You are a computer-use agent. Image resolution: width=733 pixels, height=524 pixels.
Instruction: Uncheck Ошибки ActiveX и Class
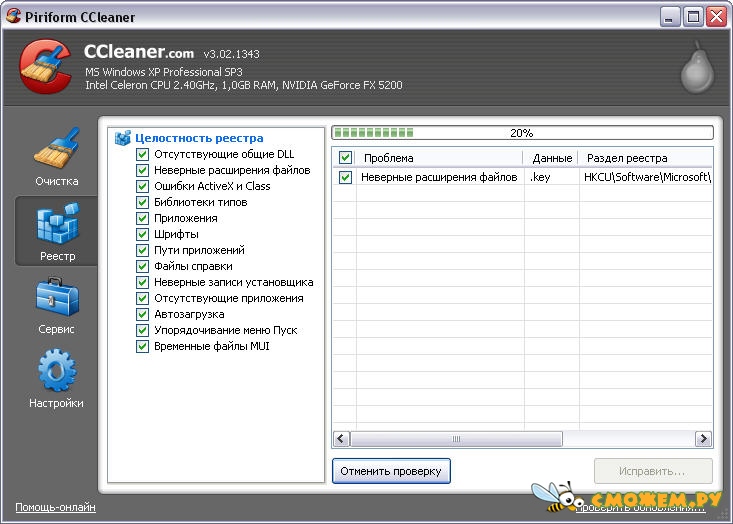pos(143,186)
